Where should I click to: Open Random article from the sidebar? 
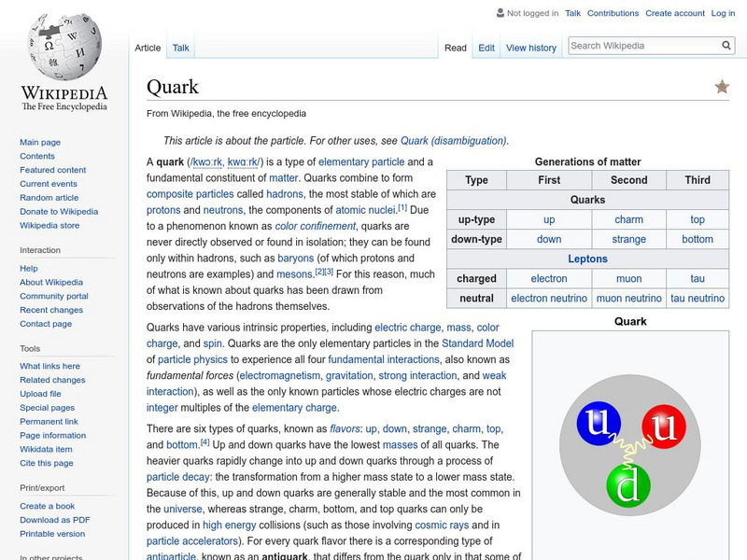coord(49,198)
